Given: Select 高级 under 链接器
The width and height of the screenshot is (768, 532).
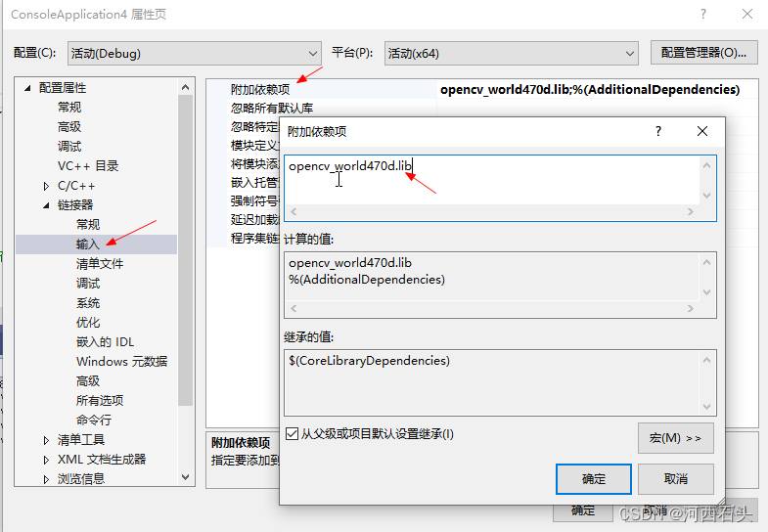Looking at the screenshot, I should [88, 380].
